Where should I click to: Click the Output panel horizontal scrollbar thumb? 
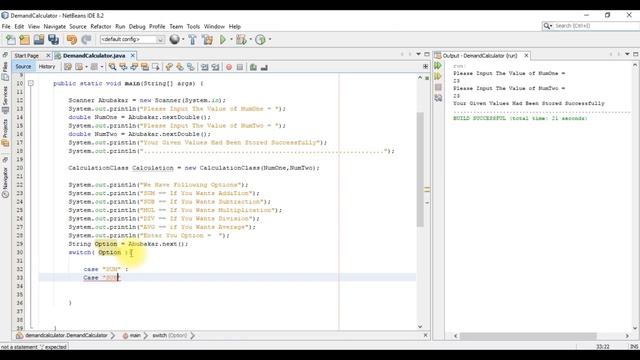click(528, 336)
